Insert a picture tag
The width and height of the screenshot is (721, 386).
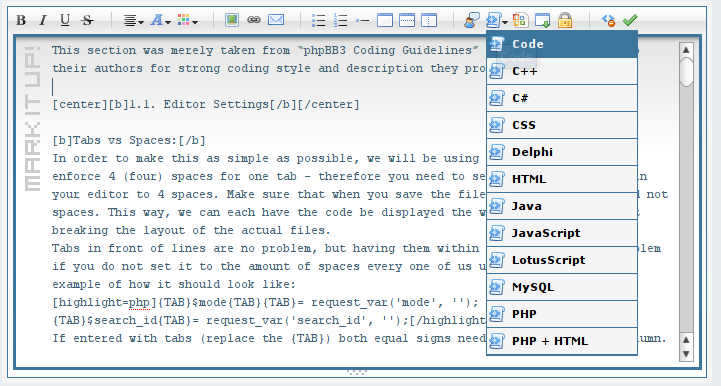[232, 20]
